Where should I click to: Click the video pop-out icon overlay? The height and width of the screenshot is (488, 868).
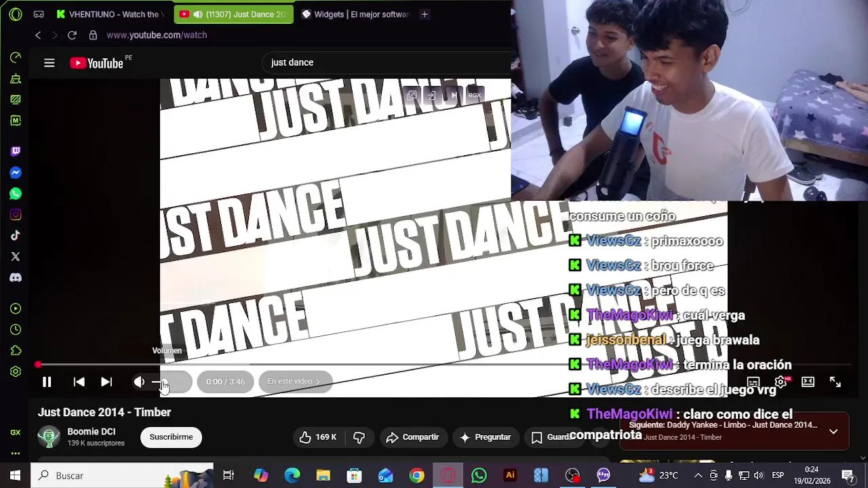(412, 96)
